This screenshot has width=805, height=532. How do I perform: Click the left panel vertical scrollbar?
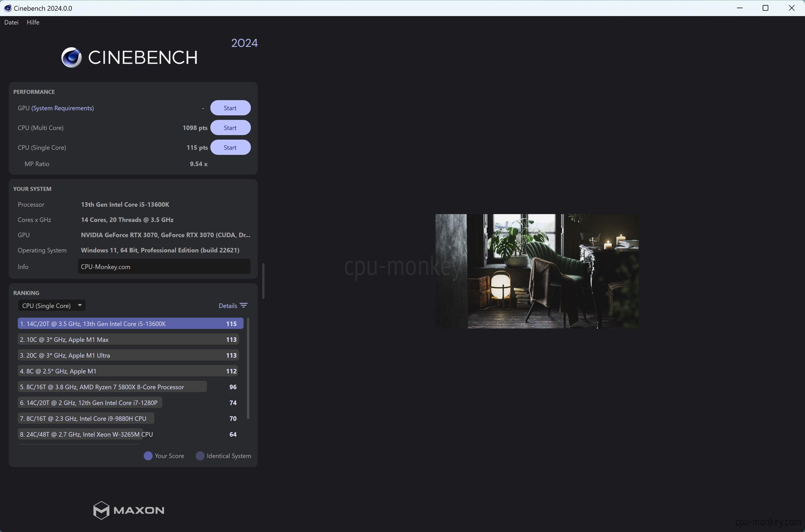[x=263, y=281]
